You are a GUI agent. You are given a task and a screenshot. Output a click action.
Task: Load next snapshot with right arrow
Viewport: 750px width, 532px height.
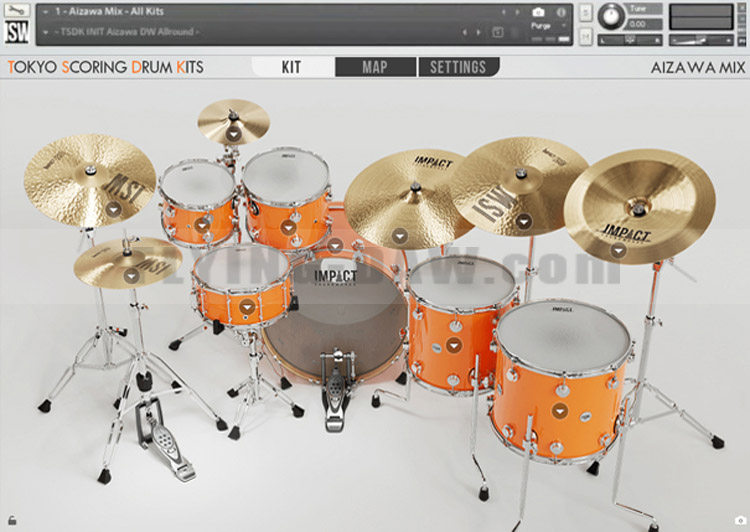pos(478,32)
